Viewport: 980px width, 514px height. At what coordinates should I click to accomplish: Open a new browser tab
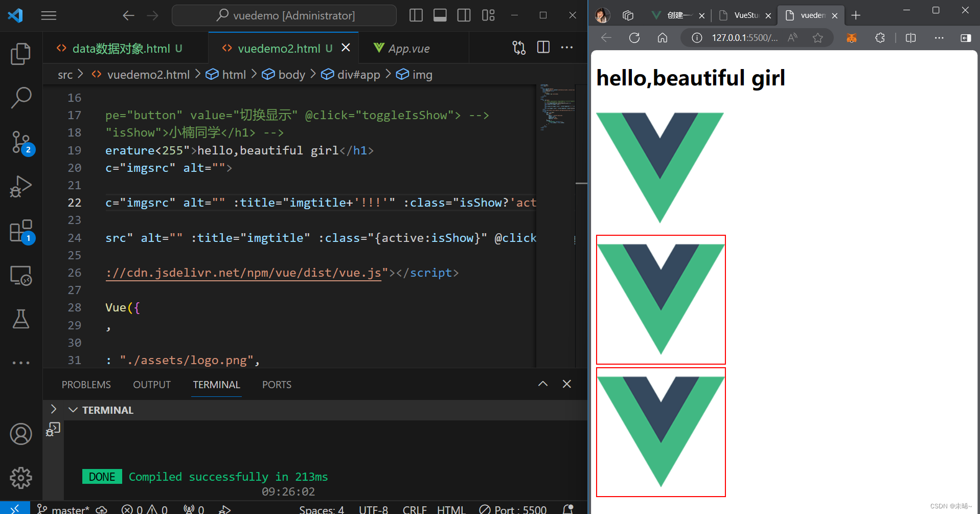point(856,15)
